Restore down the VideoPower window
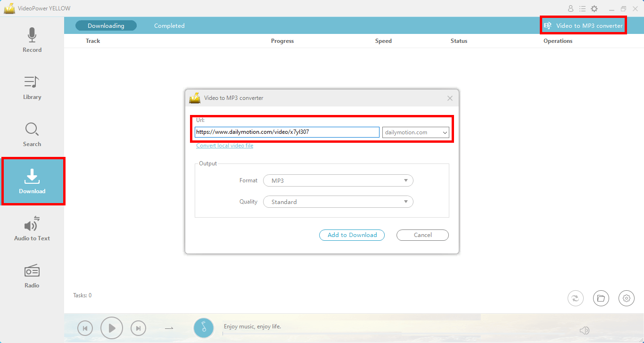Viewport: 644px width, 343px height. coord(623,8)
